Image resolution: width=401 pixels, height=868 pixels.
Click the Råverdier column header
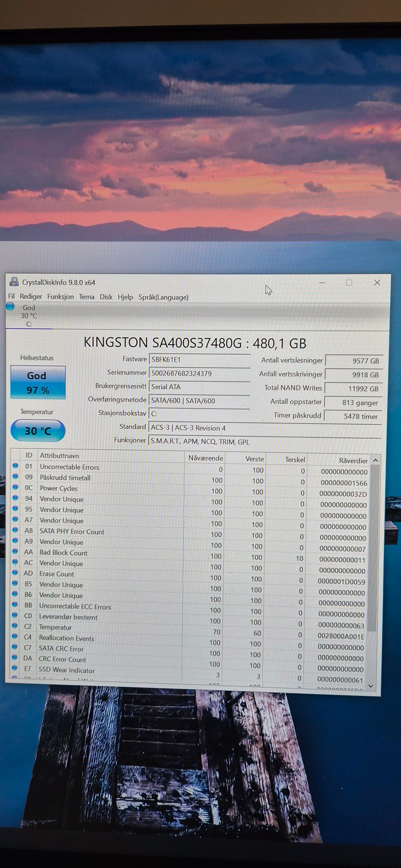[339, 460]
